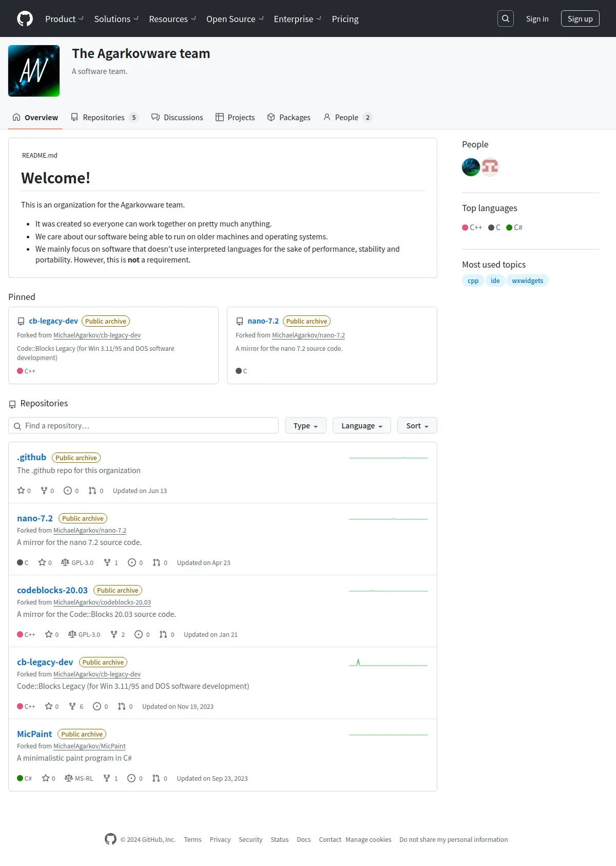Expand the Product menu
Screen dimensions: 616x866
point(64,18)
